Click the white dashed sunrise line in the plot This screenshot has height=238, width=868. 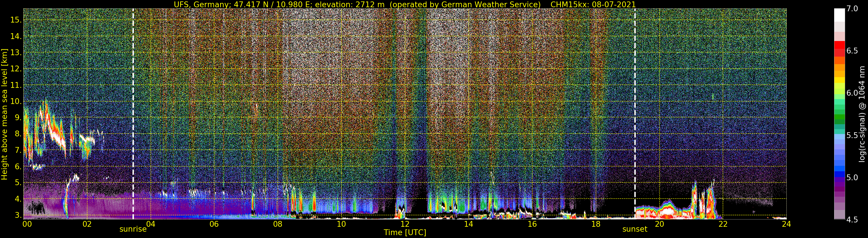point(133,114)
